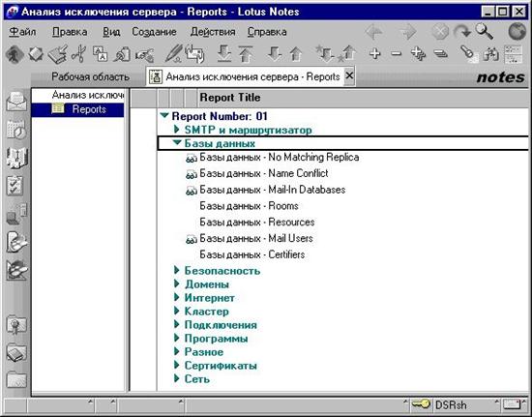Click the plain up arrow toolbar icon
This screenshot has width=532, height=417.
[x=296, y=54]
